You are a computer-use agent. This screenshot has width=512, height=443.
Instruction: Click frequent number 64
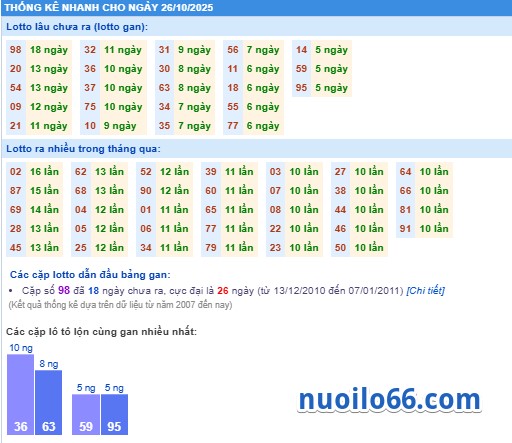405,172
